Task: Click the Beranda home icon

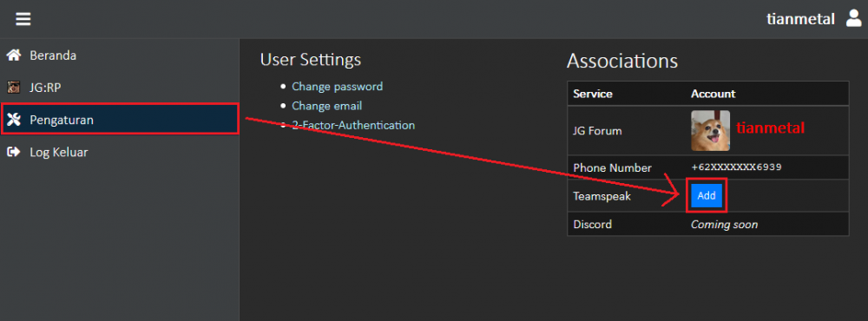Action: tap(14, 56)
